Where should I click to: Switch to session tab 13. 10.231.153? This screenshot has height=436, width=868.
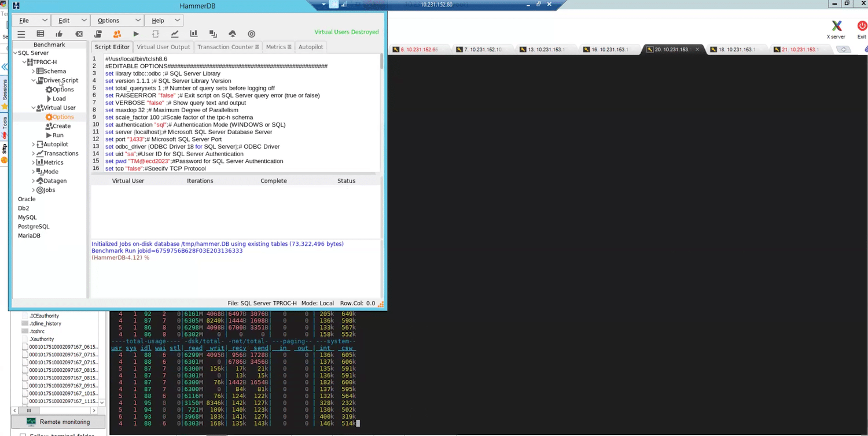click(546, 50)
